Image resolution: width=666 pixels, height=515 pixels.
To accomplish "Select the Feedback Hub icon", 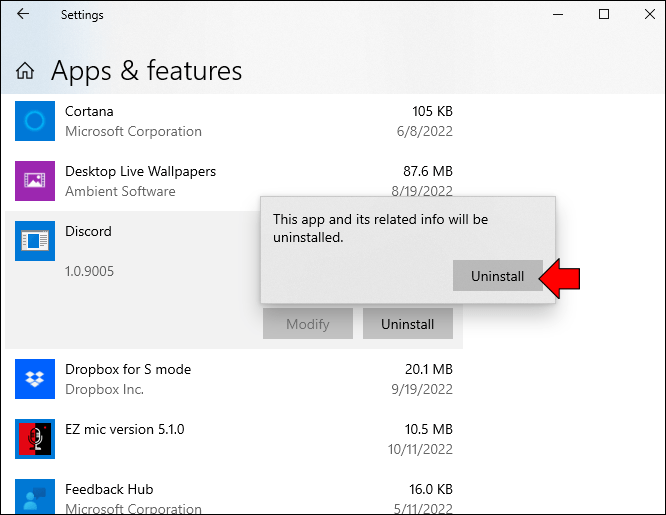I will pos(35,497).
